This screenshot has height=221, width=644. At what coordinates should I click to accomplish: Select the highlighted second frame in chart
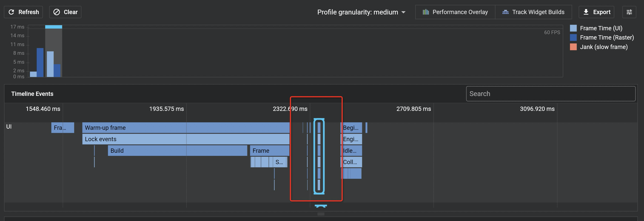tap(54, 51)
